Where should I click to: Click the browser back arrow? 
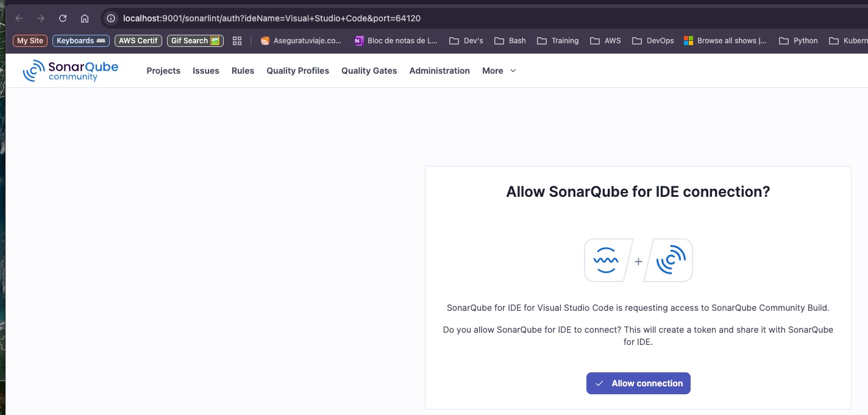tap(19, 18)
